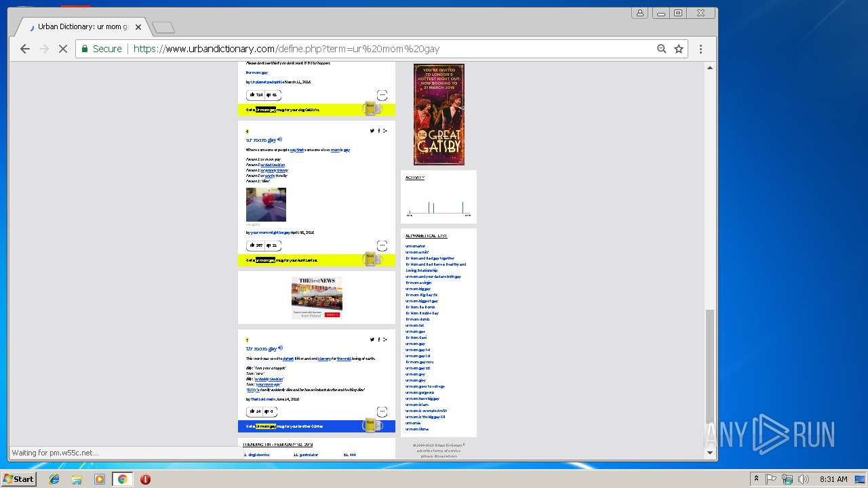Image resolution: width=868 pixels, height=488 pixels.
Task: Open the Chrome three-dot menu
Action: click(x=701, y=49)
